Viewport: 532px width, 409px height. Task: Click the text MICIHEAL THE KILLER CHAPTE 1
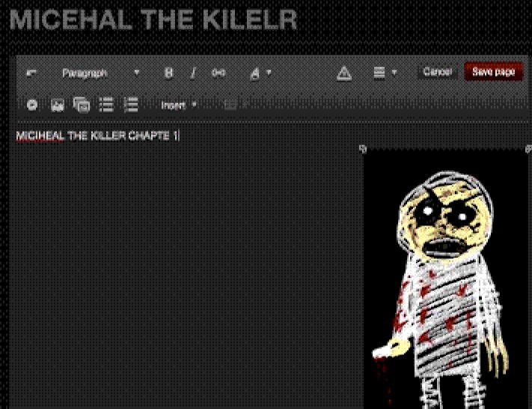pyautogui.click(x=97, y=136)
